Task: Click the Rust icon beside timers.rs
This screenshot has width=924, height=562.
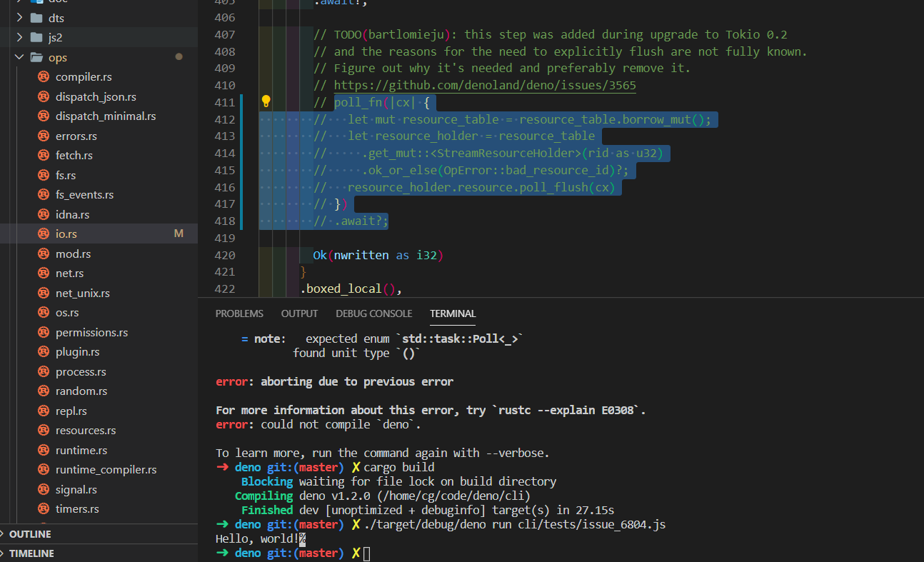Action: [44, 509]
